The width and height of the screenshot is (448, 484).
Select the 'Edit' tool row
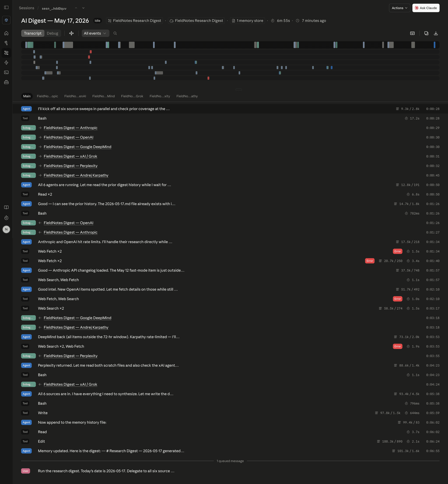230,441
